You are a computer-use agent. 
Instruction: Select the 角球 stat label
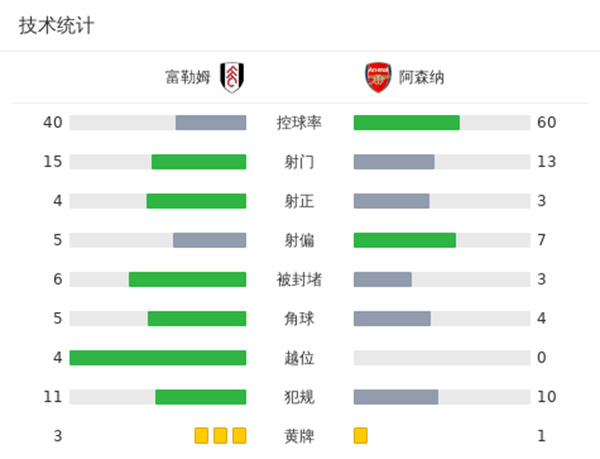pos(299,319)
